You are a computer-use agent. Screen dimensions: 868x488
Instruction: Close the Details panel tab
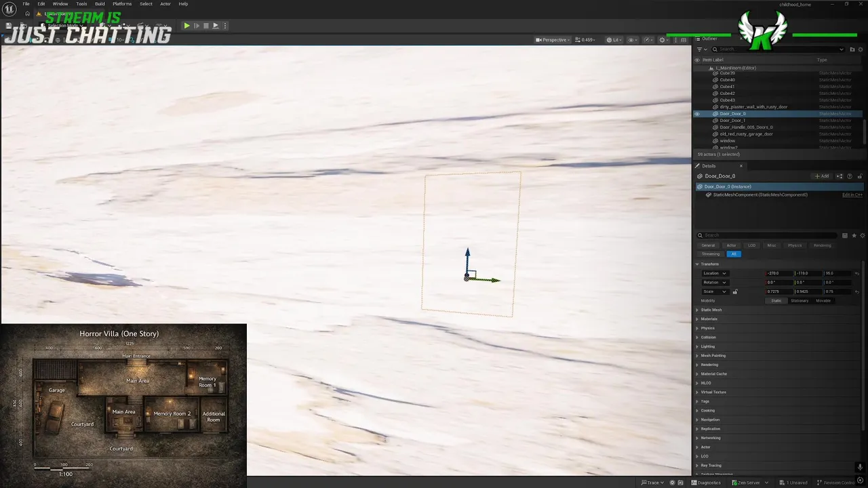tap(741, 166)
